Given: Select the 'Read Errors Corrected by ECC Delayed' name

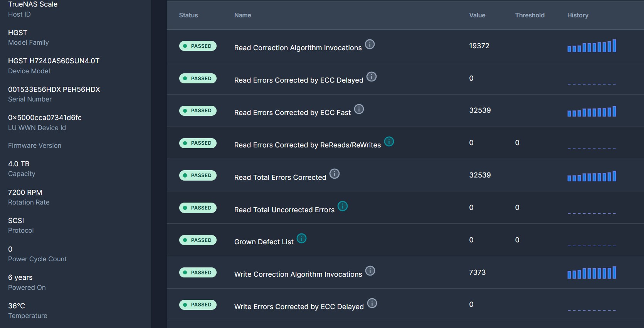Looking at the screenshot, I should click(299, 80).
